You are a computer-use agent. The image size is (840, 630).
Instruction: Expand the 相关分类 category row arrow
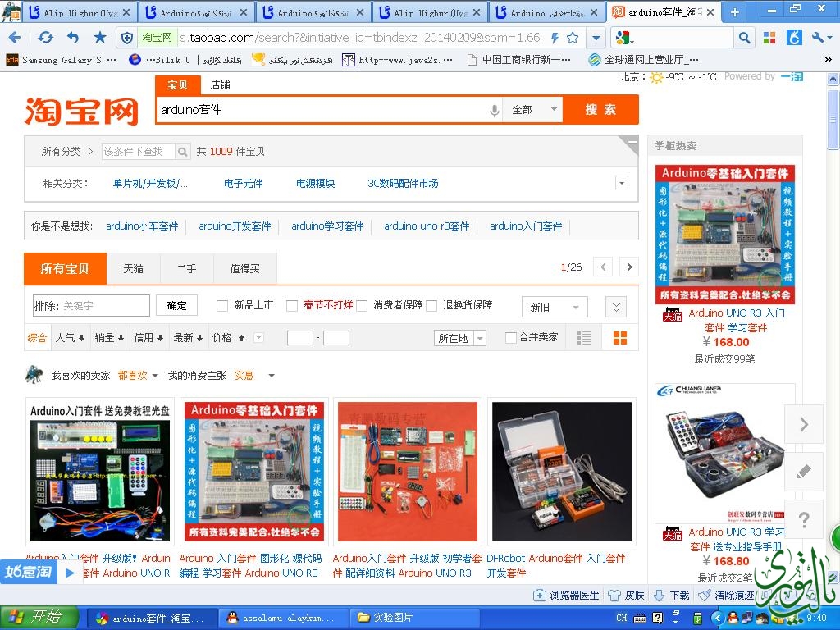tap(622, 183)
